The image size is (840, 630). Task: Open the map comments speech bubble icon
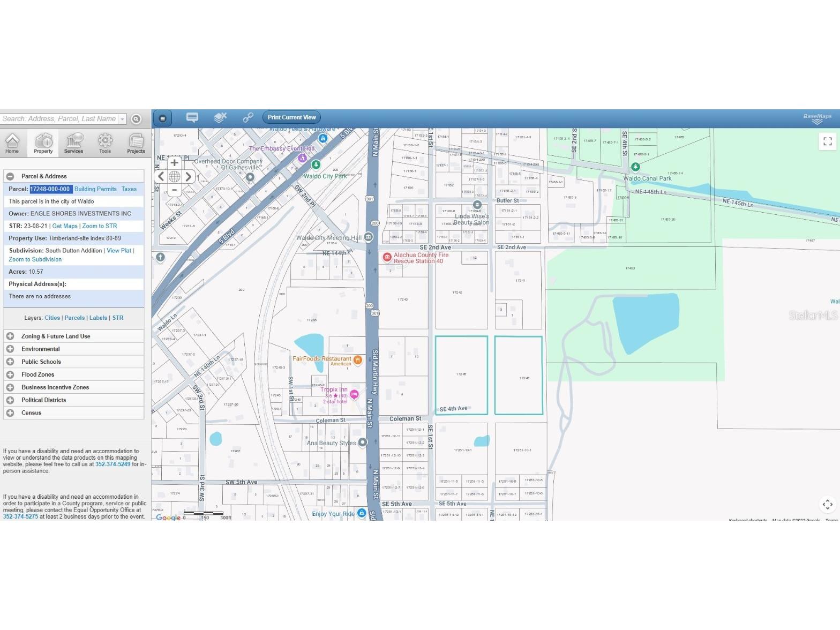click(x=192, y=117)
